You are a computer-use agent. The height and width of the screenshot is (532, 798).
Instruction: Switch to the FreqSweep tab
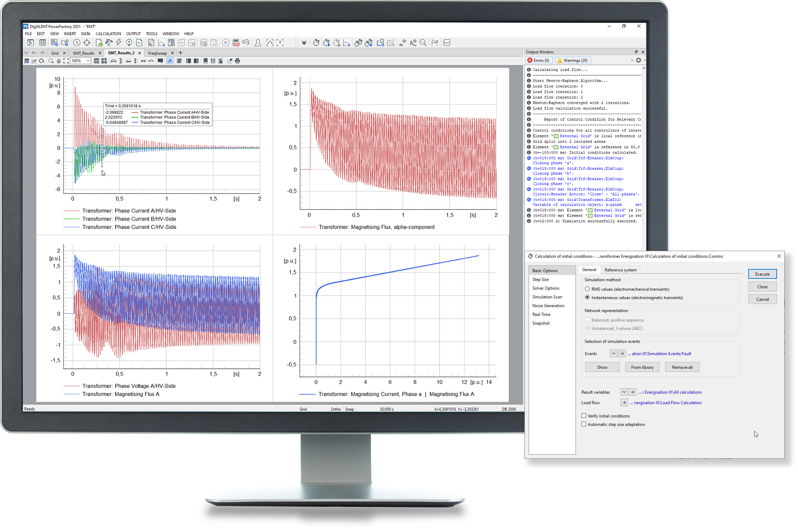(157, 53)
